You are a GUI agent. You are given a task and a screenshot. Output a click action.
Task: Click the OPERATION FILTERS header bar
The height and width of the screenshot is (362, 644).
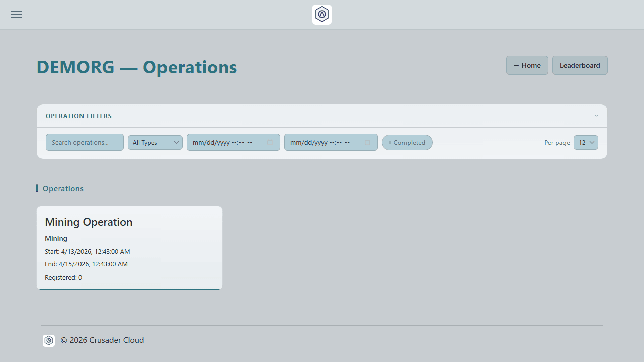[x=78, y=116]
